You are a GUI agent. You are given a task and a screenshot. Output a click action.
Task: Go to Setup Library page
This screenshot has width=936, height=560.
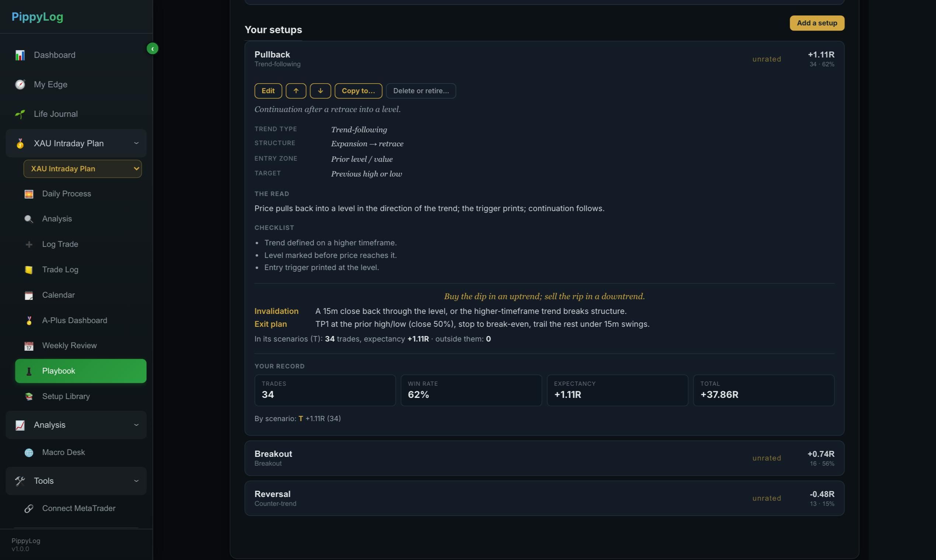click(81, 396)
